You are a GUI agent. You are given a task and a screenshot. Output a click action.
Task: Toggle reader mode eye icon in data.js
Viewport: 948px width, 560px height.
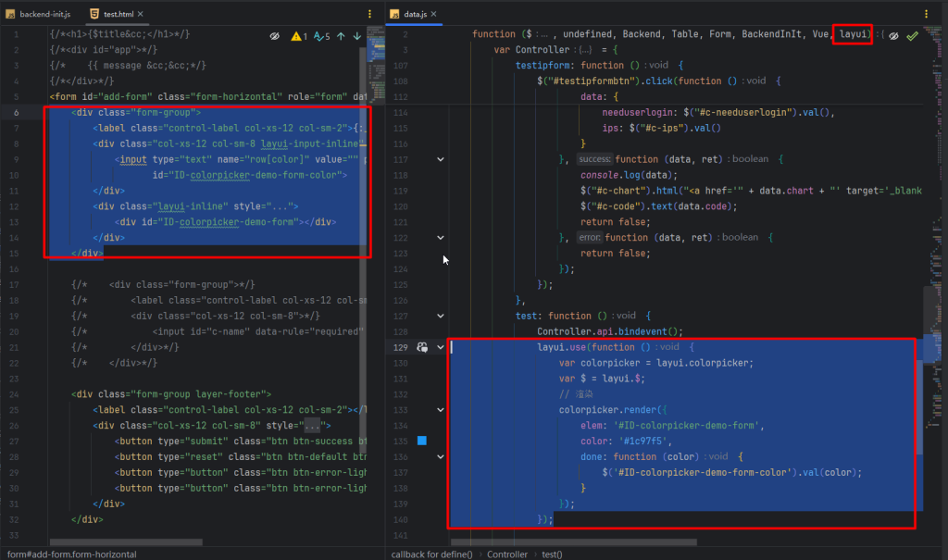coord(893,35)
